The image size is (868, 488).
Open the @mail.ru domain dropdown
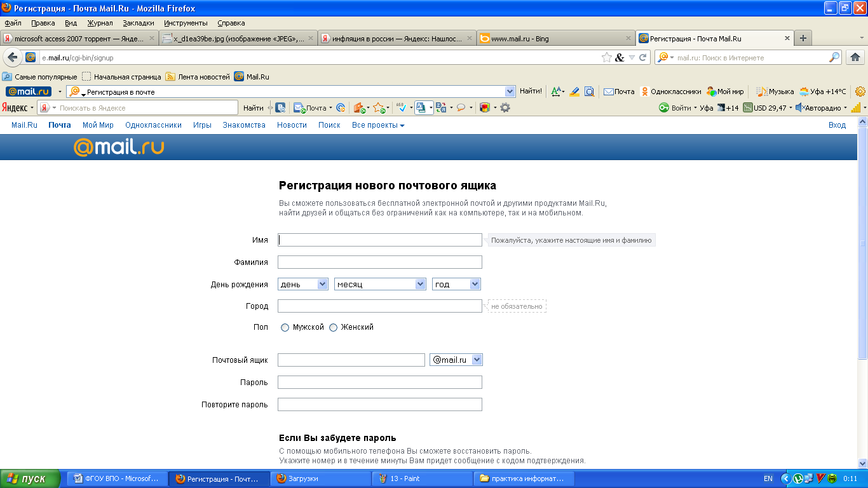click(456, 360)
